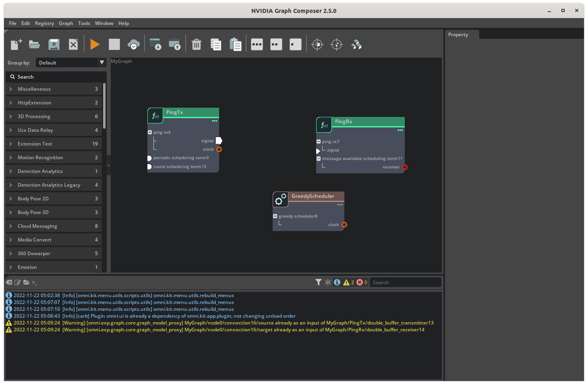Viewport: 588px width, 385px height.
Task: Open the Edit menu
Action: (x=26, y=23)
